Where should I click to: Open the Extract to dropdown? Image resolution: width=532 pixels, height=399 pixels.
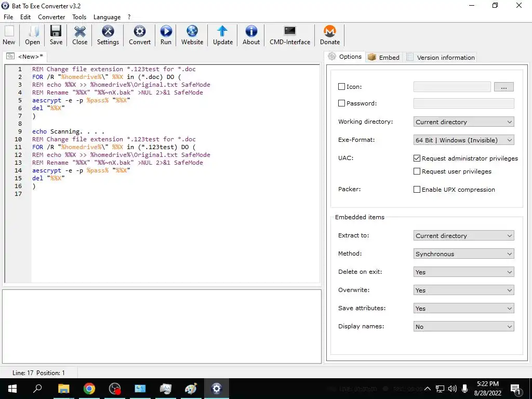pos(463,235)
